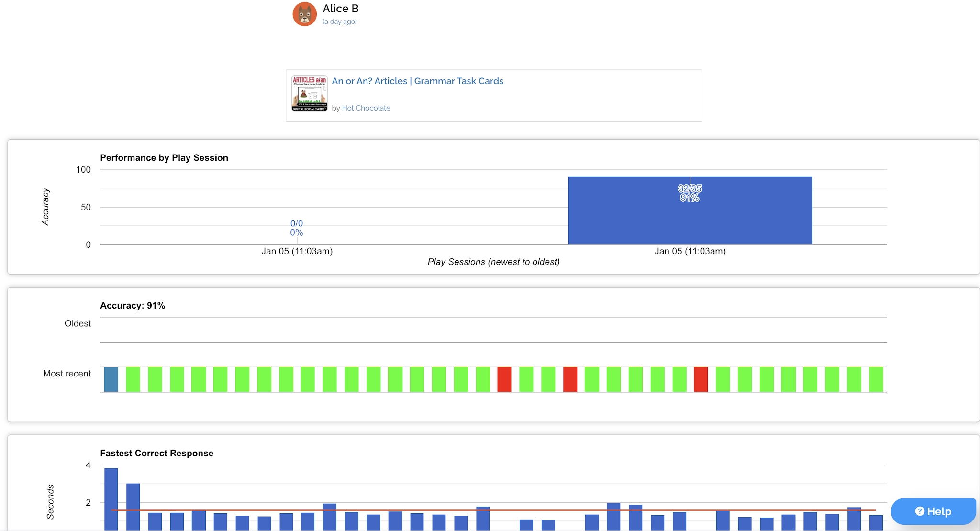Select the steel-blue first accuracy square

coord(111,380)
